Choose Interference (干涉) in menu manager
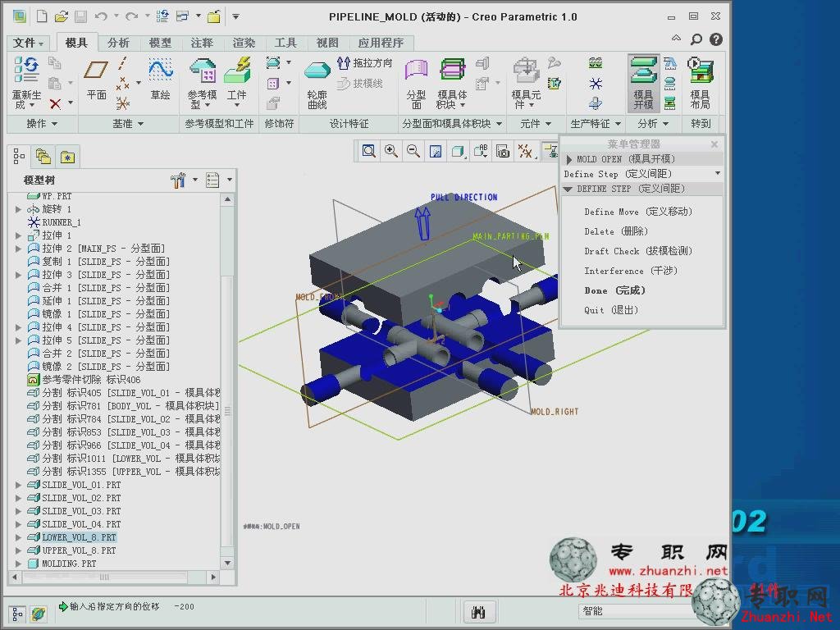 point(631,271)
